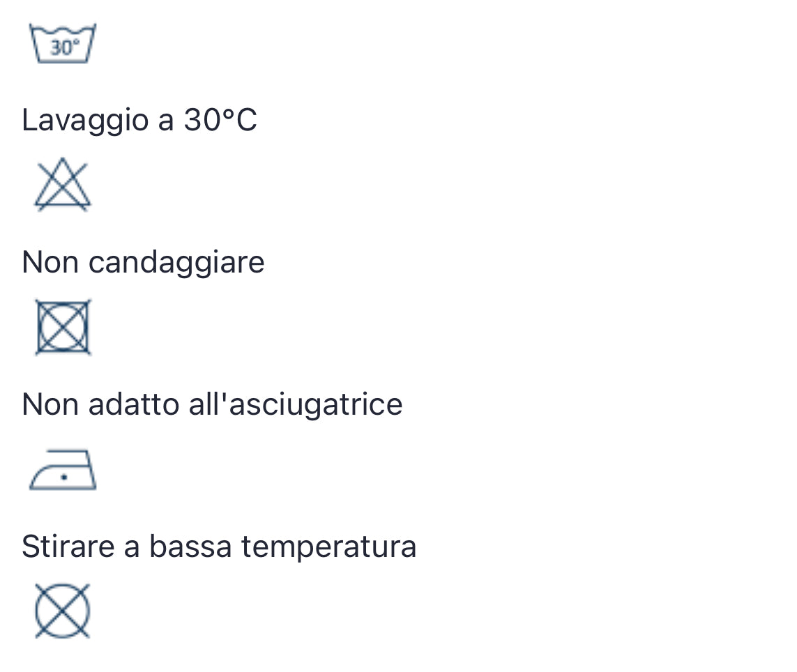Select the iron symbol with one dot
Viewport: 797px width, 672px height.
click(63, 470)
